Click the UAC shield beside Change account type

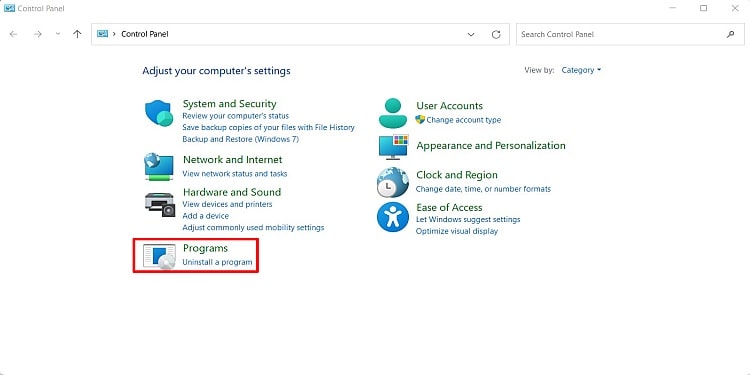pyautogui.click(x=420, y=120)
